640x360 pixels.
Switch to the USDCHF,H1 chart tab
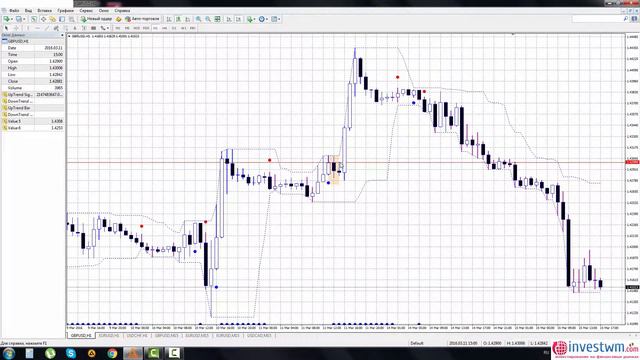[137, 336]
